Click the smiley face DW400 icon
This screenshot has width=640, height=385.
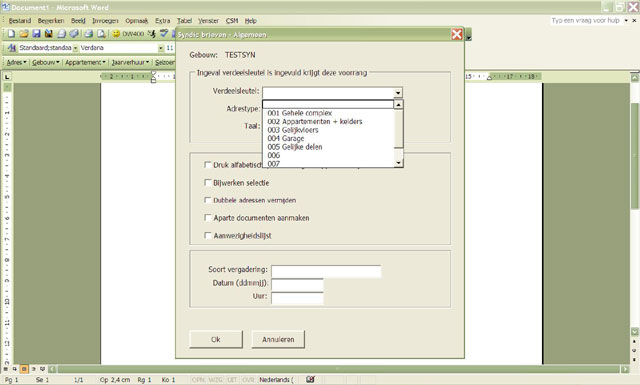(x=116, y=33)
